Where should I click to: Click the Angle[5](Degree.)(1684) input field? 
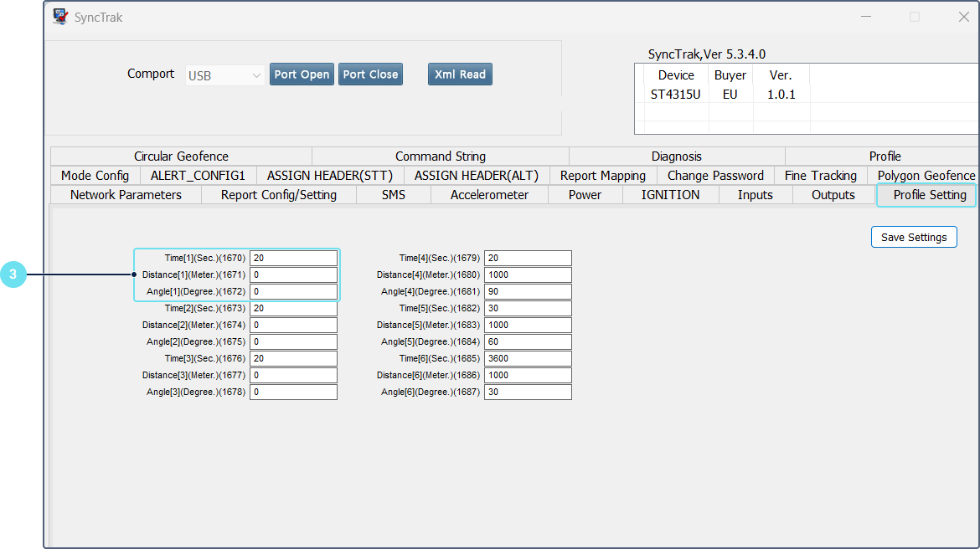tap(528, 342)
